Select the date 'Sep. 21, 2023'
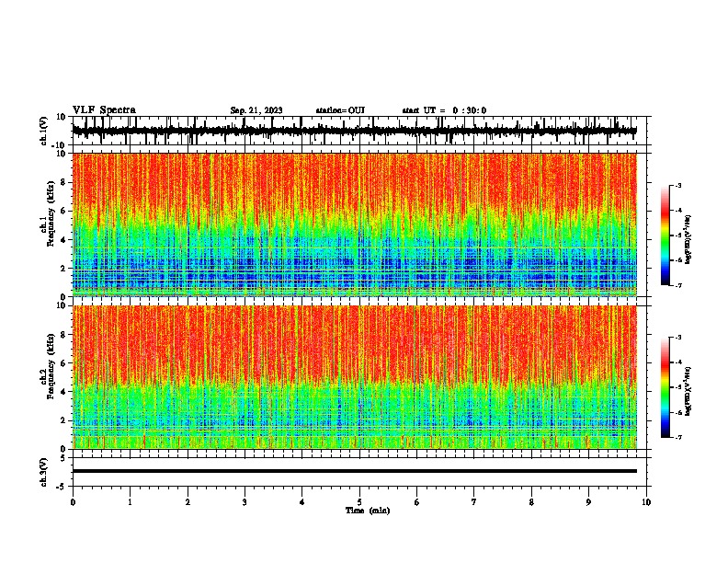 256,110
